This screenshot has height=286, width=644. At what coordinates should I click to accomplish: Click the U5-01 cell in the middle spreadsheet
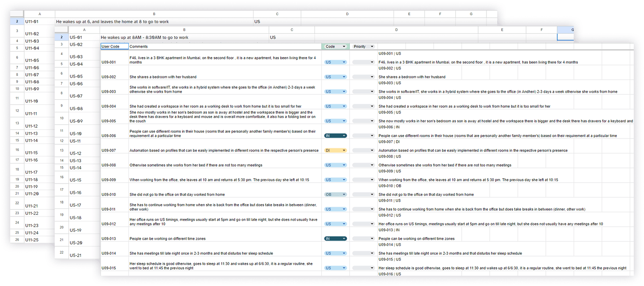tap(85, 37)
